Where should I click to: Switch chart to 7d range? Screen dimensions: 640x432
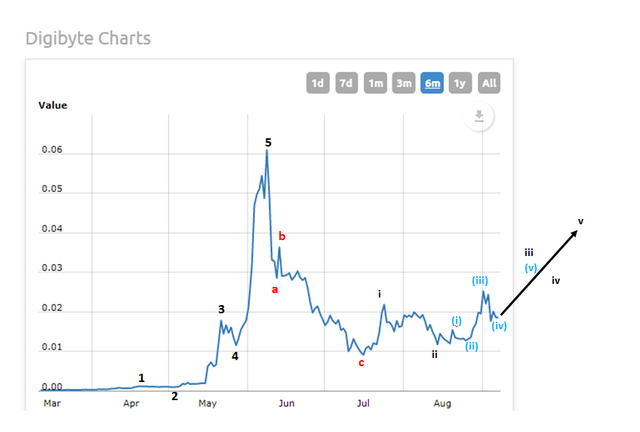click(x=346, y=83)
